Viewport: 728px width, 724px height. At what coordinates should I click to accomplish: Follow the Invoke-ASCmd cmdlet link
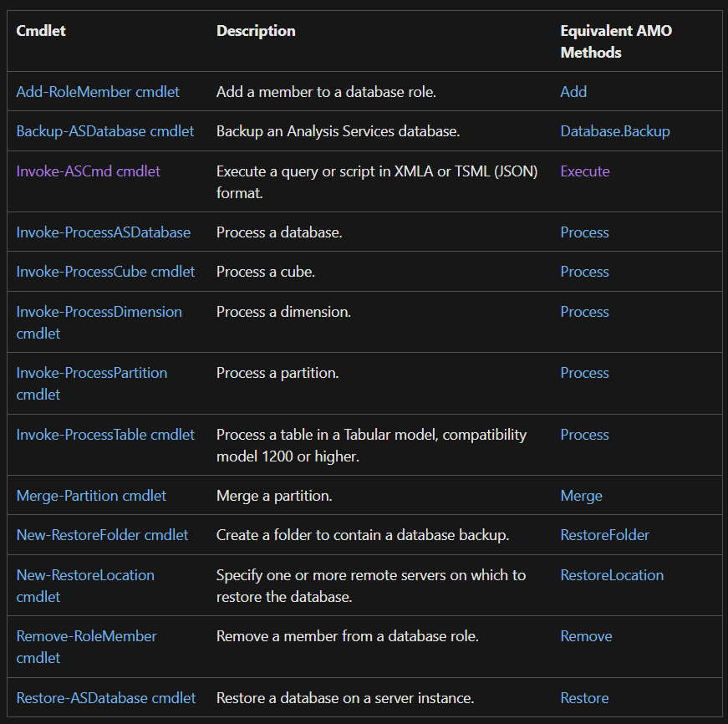coord(88,171)
